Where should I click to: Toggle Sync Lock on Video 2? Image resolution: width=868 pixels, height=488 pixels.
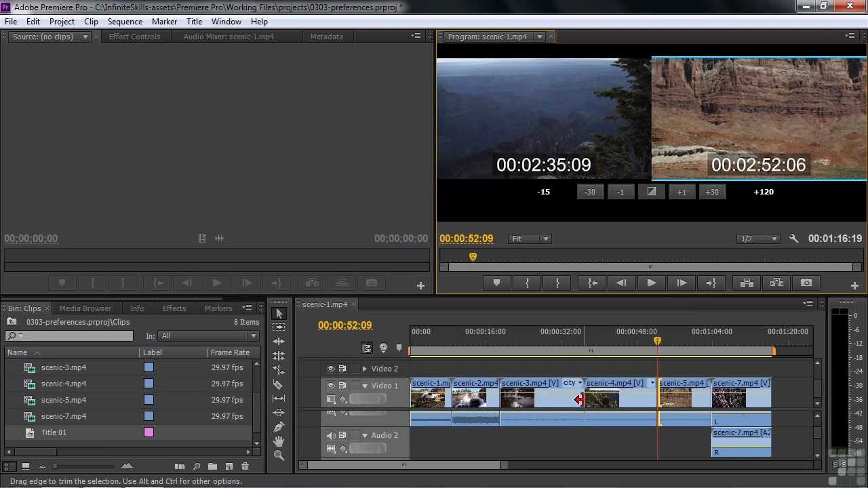[x=342, y=369]
